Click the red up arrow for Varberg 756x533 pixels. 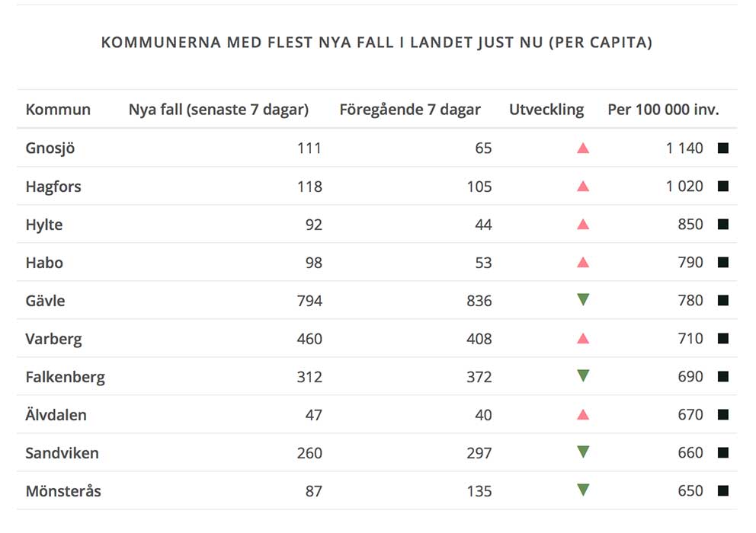coord(583,338)
